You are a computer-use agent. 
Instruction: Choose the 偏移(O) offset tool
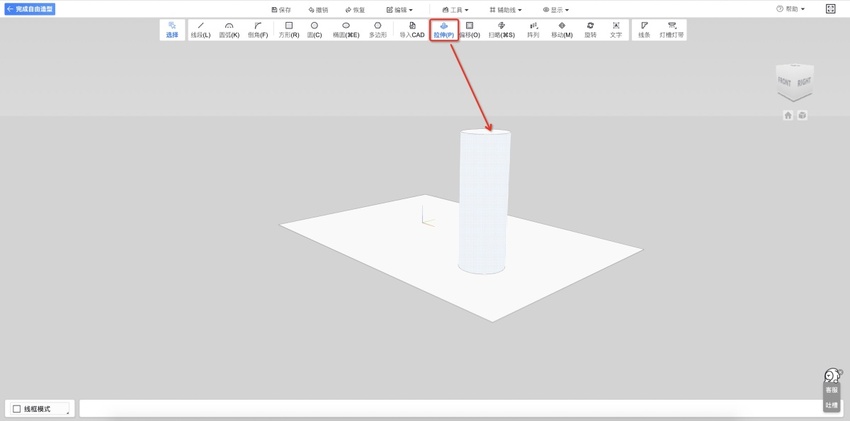pyautogui.click(x=470, y=30)
